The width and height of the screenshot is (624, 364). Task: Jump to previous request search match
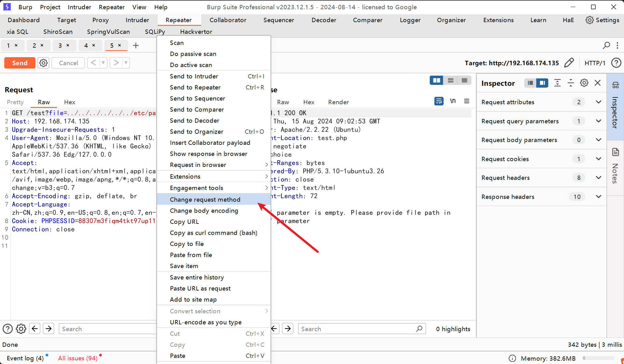(x=35, y=329)
